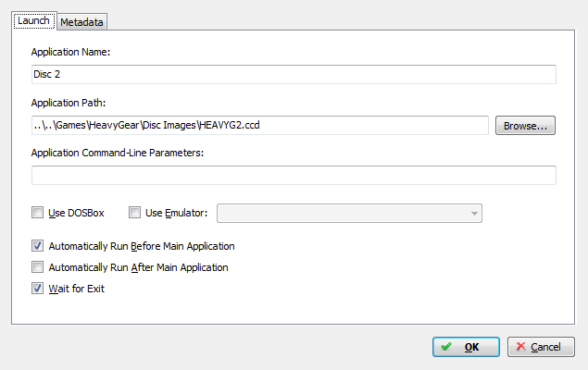Switch to the Metadata tab
The height and width of the screenshot is (370, 588).
coord(81,22)
